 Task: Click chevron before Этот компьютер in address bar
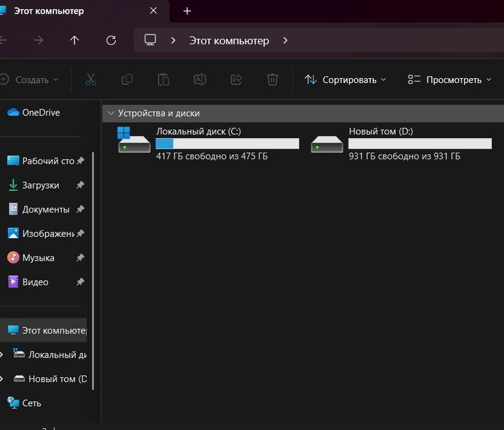click(x=173, y=41)
